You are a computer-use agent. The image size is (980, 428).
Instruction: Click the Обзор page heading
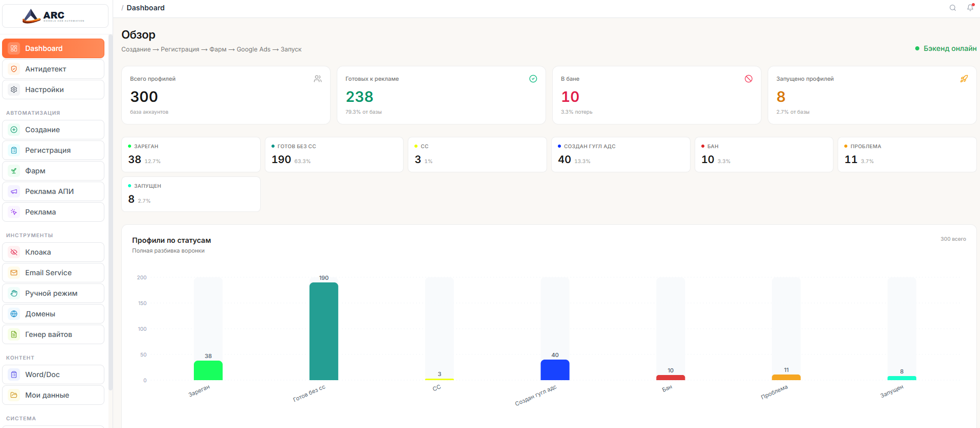point(138,34)
